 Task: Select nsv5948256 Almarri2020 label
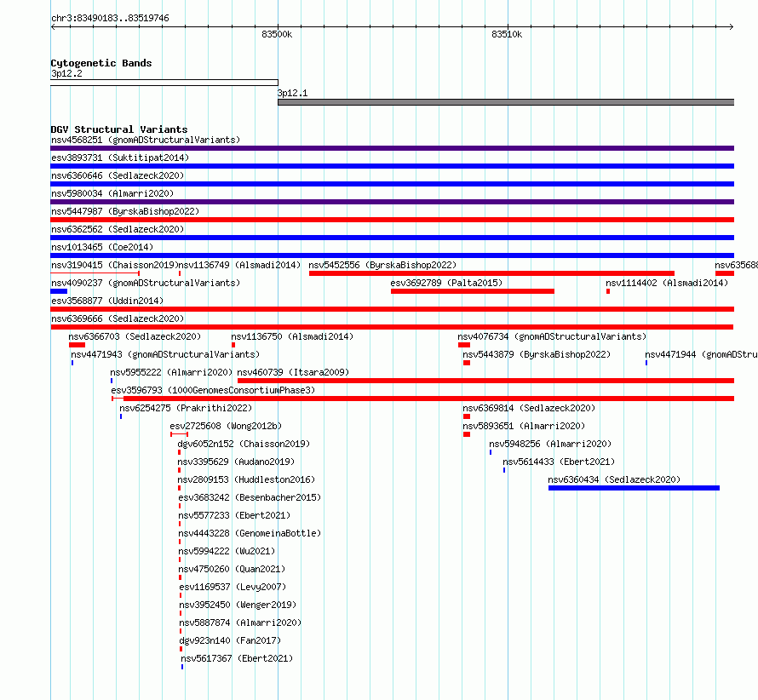pyautogui.click(x=550, y=445)
